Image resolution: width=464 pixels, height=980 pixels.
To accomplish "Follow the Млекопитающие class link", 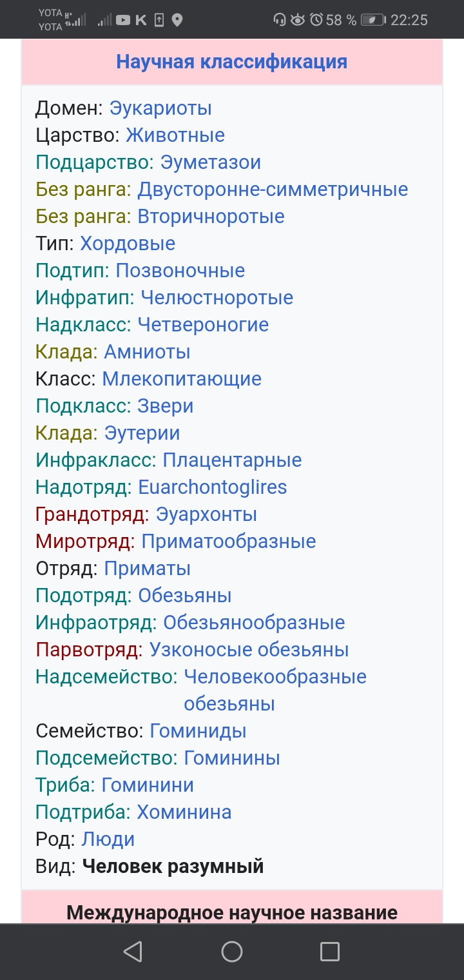I will (x=182, y=379).
